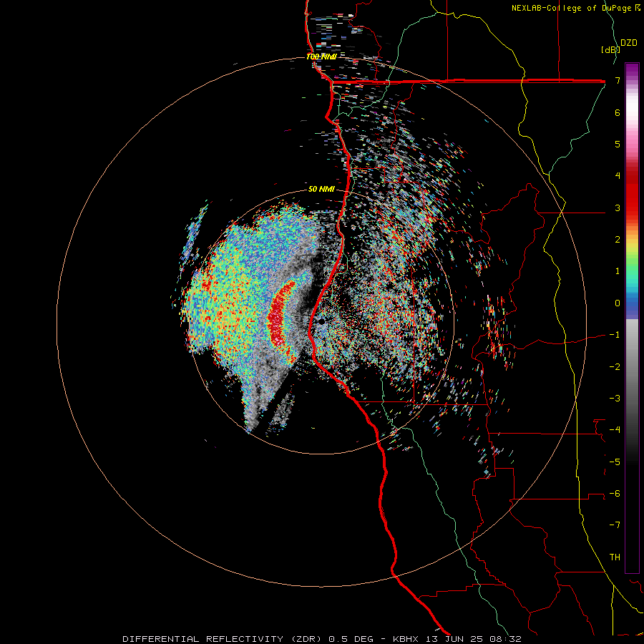The image size is (644, 644).
Task: Click the -5 value on the color scale
Action: (x=615, y=462)
